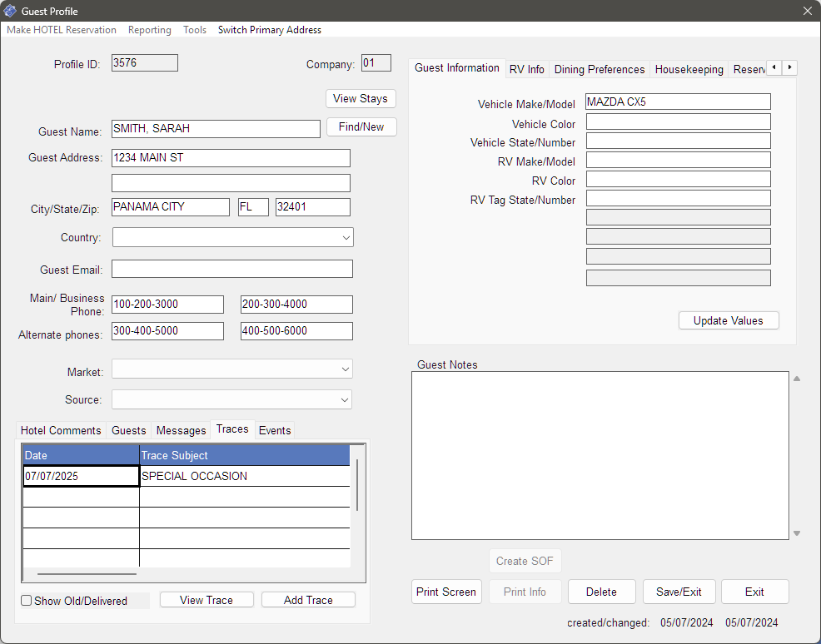Screen dimensions: 821x644
Task: Click the Guest Name field
Action: pyautogui.click(x=216, y=129)
